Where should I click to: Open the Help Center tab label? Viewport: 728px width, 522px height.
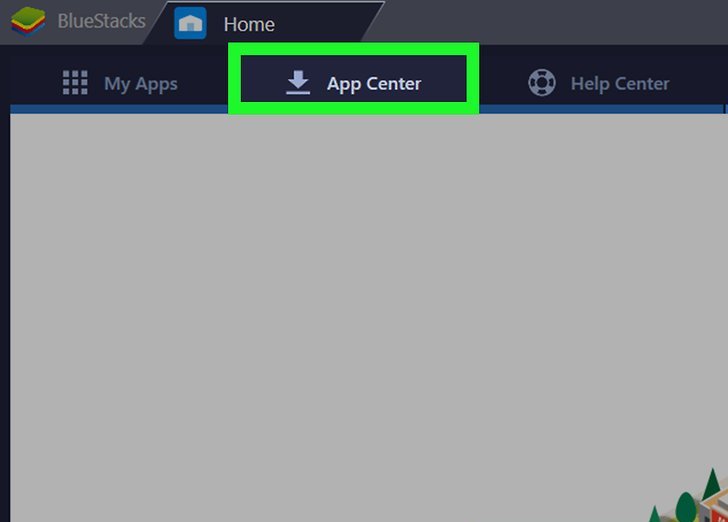[620, 84]
